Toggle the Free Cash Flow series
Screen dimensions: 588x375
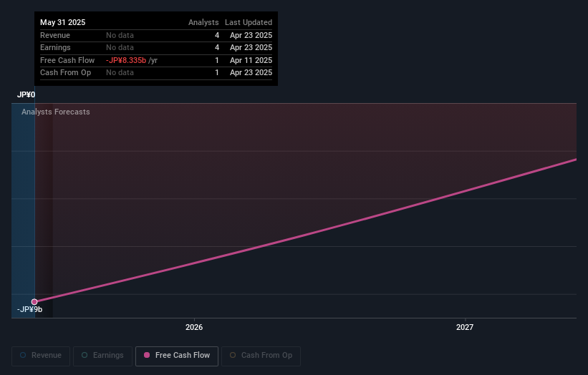(177, 356)
